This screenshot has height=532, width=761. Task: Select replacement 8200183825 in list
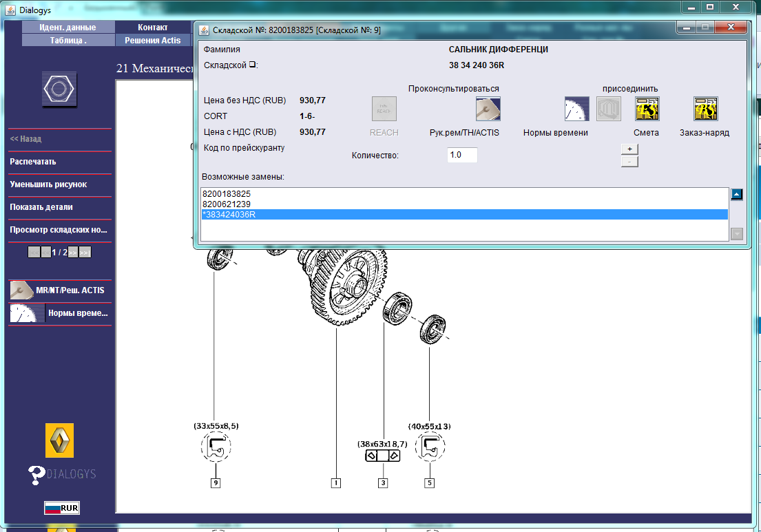point(464,193)
